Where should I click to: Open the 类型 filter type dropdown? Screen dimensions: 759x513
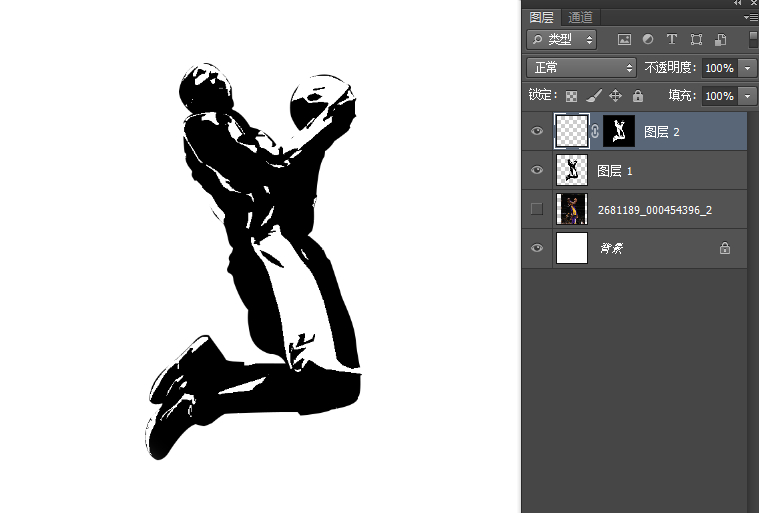562,40
